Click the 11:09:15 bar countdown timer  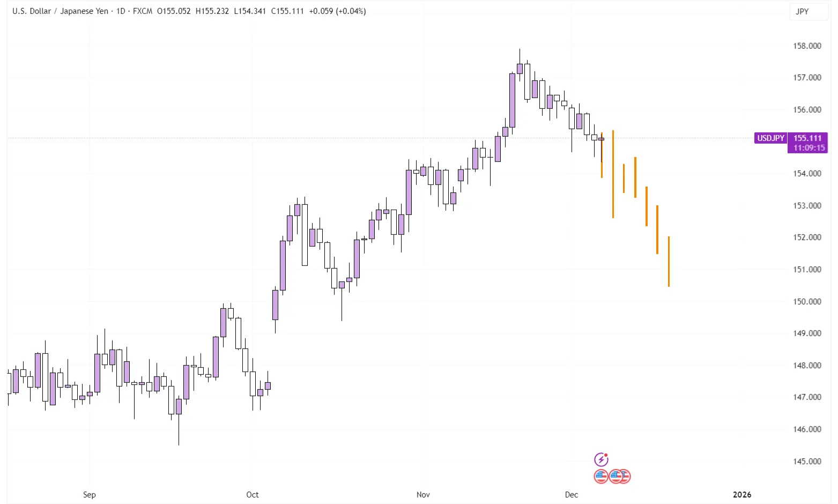(x=809, y=148)
